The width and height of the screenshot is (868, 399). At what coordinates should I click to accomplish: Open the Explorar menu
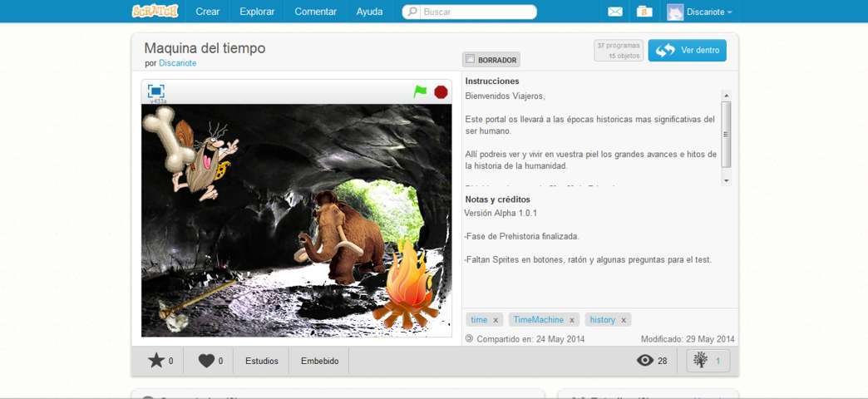[257, 12]
